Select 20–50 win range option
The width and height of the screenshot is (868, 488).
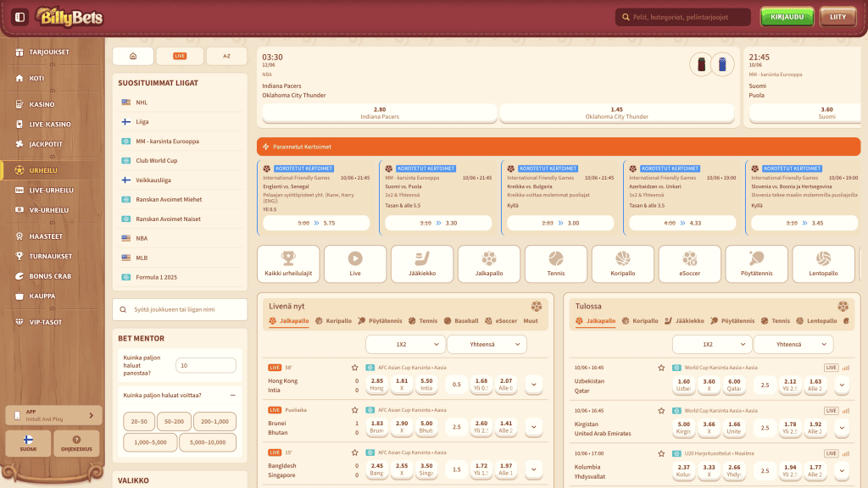point(139,422)
